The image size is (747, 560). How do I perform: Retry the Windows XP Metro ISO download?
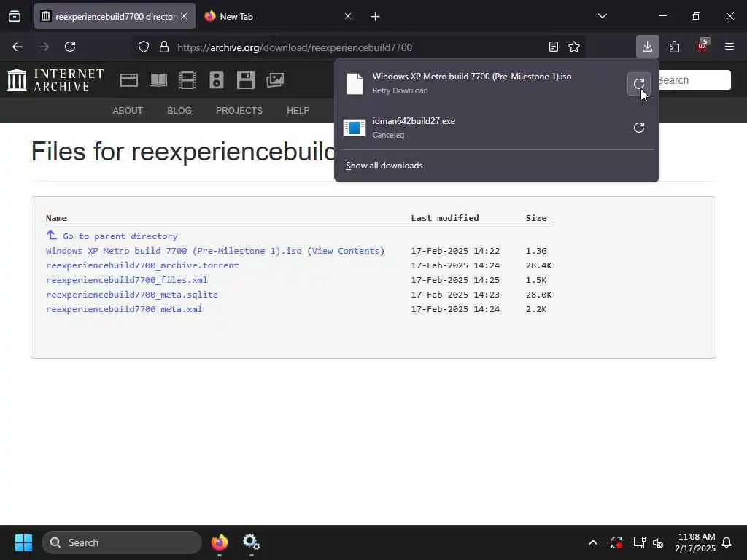(x=639, y=84)
